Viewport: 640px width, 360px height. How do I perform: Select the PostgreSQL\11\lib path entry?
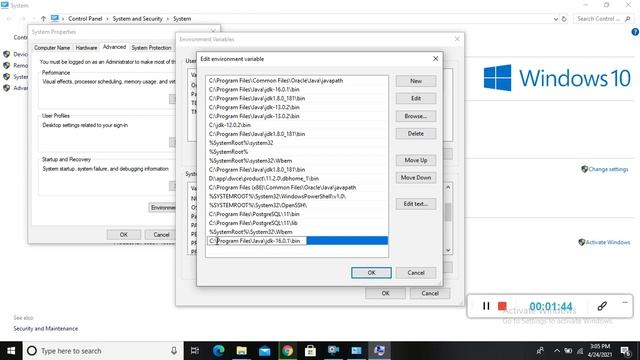[297, 223]
